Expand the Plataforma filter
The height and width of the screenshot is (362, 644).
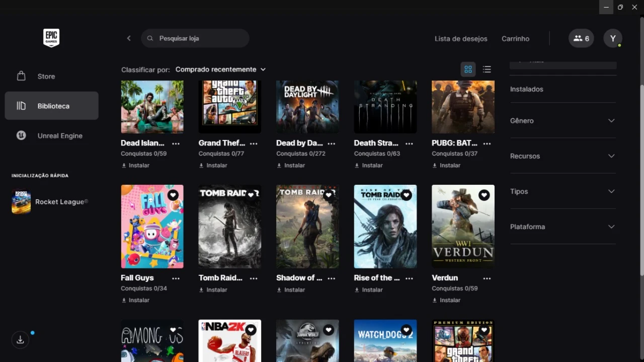[x=563, y=227]
